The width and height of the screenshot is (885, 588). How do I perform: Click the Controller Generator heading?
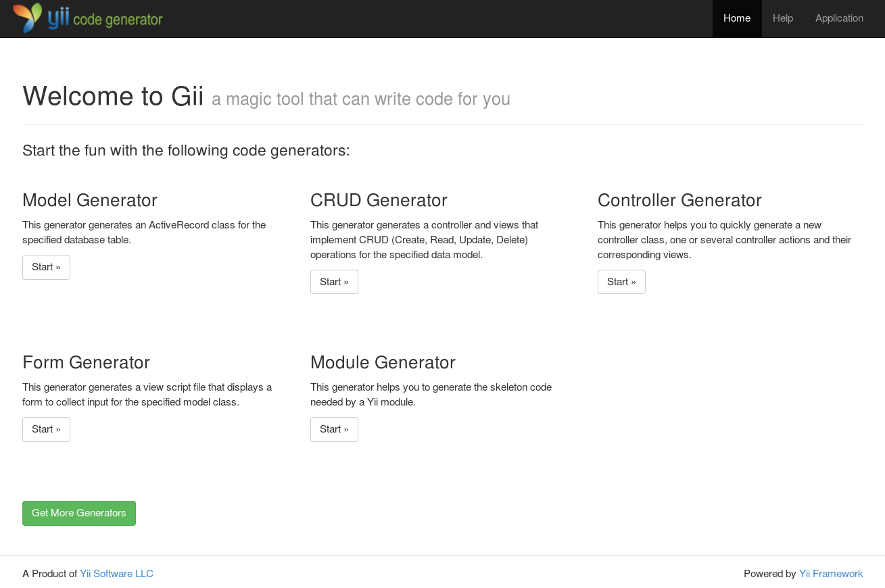click(x=679, y=200)
